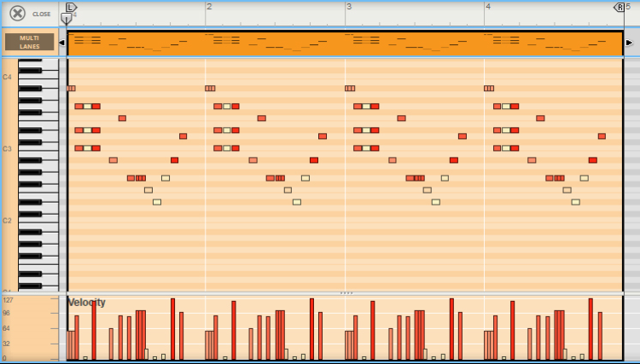Click the song position pointer handle
The width and height of the screenshot is (640, 364).
[x=67, y=19]
